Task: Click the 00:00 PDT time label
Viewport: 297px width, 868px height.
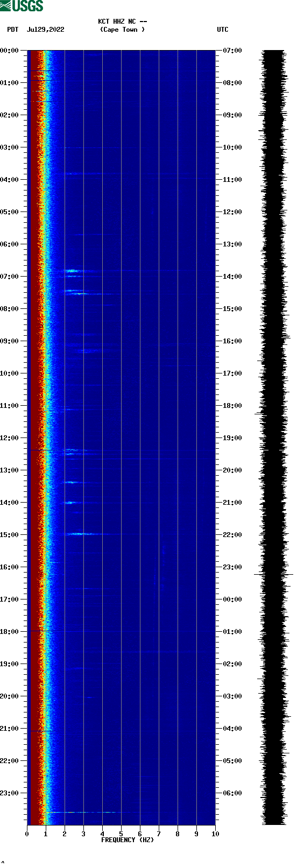Action: 10,51
